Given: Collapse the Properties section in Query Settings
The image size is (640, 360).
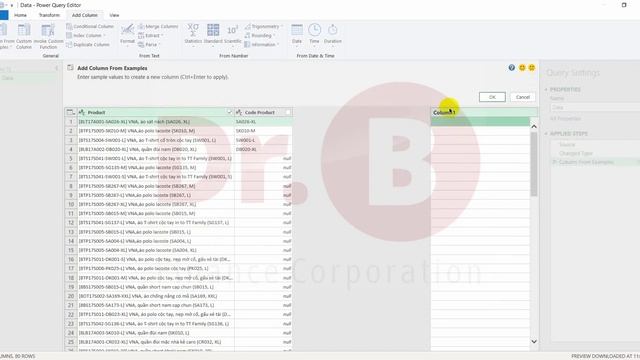Looking at the screenshot, I should (546, 89).
